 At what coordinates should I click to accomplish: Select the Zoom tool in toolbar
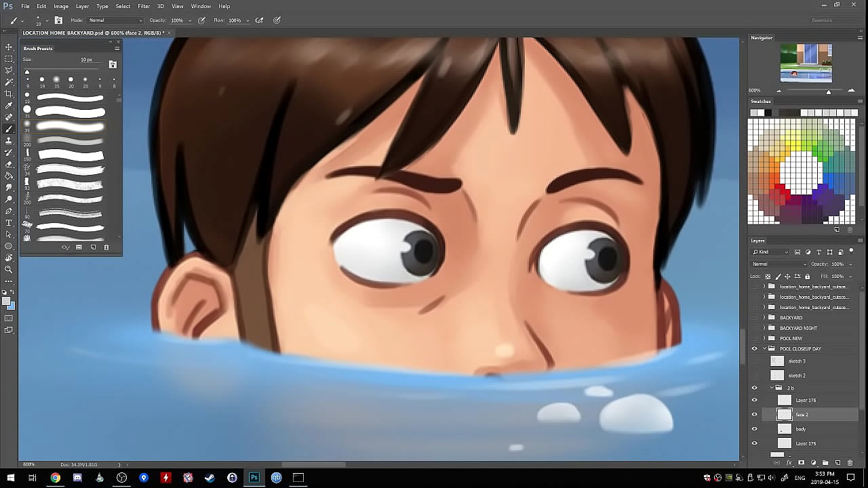point(9,269)
